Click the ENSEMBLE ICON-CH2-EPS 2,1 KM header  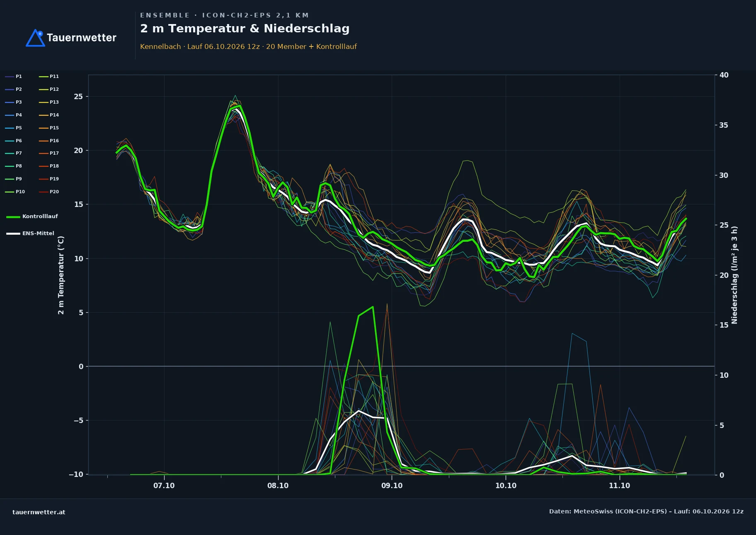coord(224,15)
